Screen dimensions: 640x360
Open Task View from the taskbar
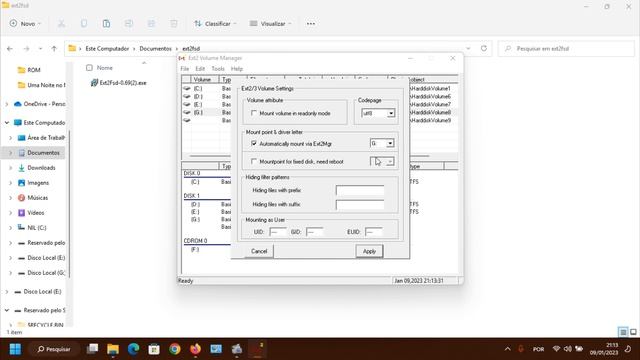click(x=92, y=349)
